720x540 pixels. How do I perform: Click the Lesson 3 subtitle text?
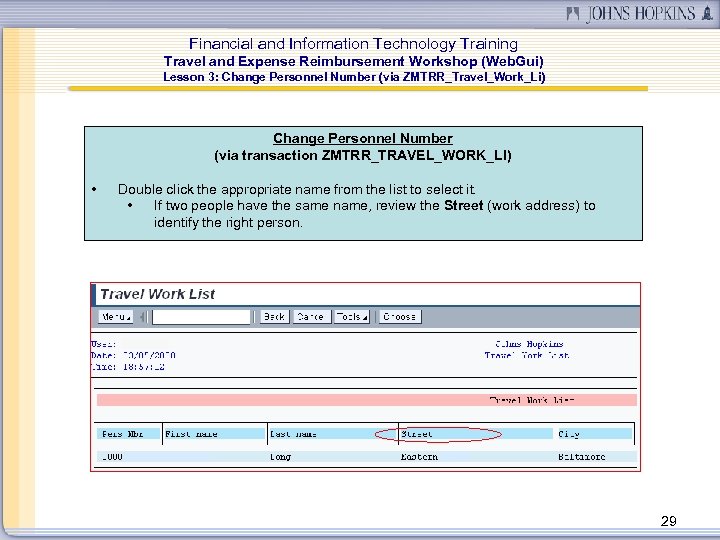point(354,77)
